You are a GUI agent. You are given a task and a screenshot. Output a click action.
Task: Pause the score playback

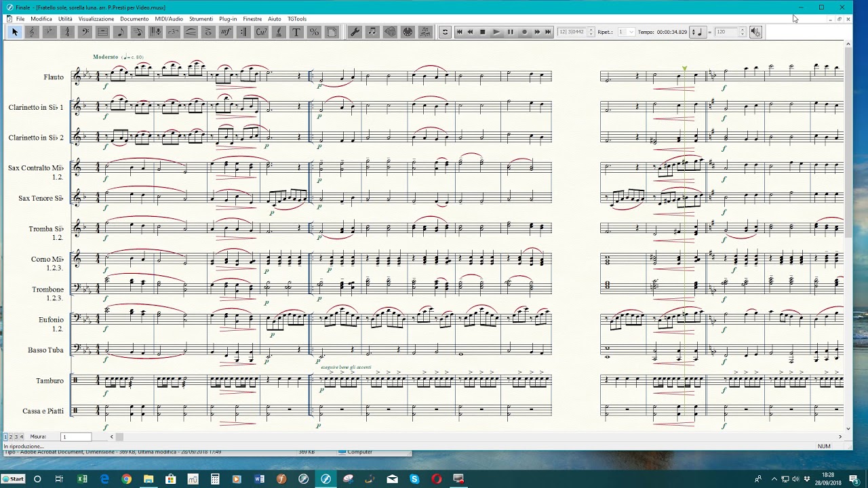tap(510, 32)
